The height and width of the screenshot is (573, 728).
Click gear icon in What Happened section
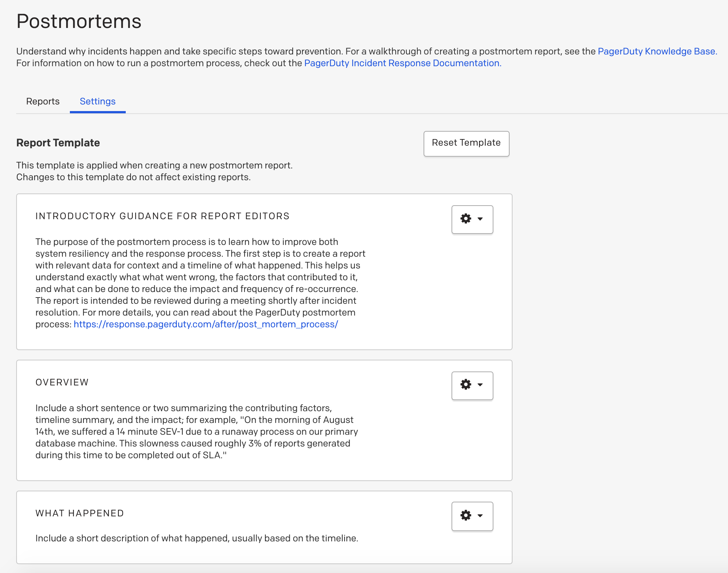click(465, 516)
